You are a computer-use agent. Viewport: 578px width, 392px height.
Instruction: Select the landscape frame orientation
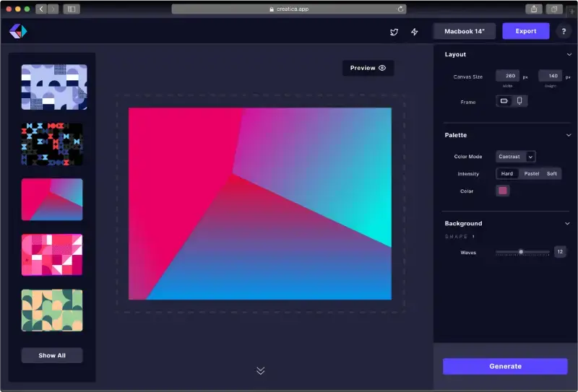coord(504,101)
